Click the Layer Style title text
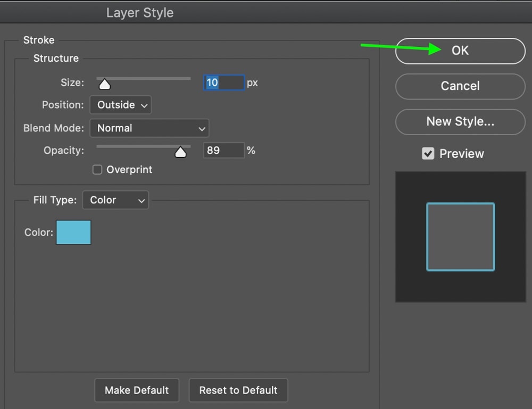 (x=140, y=13)
